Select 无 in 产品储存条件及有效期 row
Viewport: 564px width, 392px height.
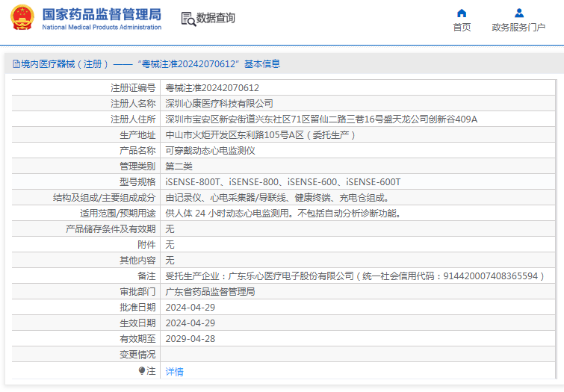tap(170, 228)
